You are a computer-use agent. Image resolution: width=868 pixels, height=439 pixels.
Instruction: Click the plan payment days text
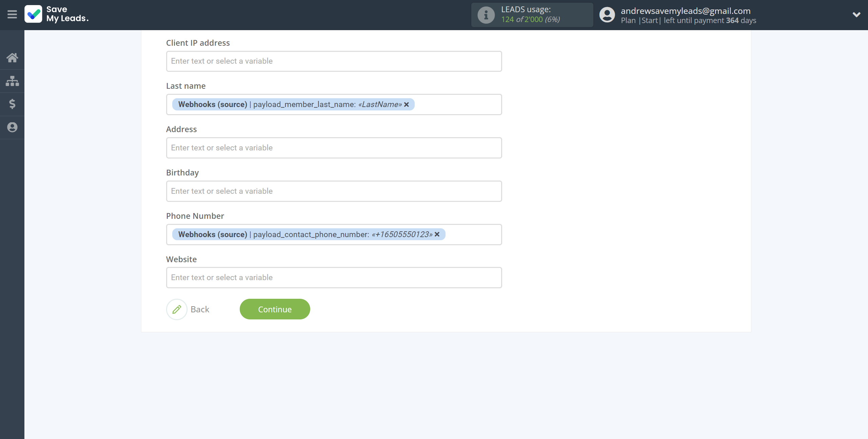(688, 21)
